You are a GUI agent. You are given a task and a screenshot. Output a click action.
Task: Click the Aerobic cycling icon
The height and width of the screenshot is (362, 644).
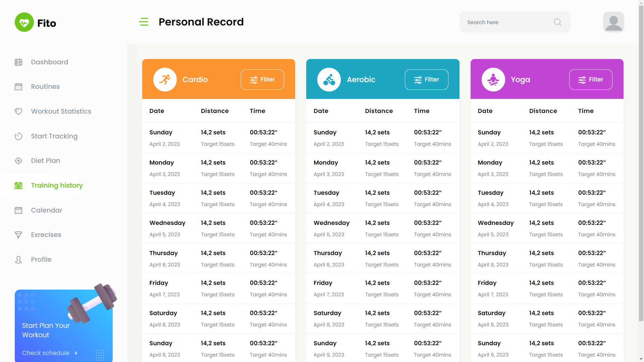(329, 80)
